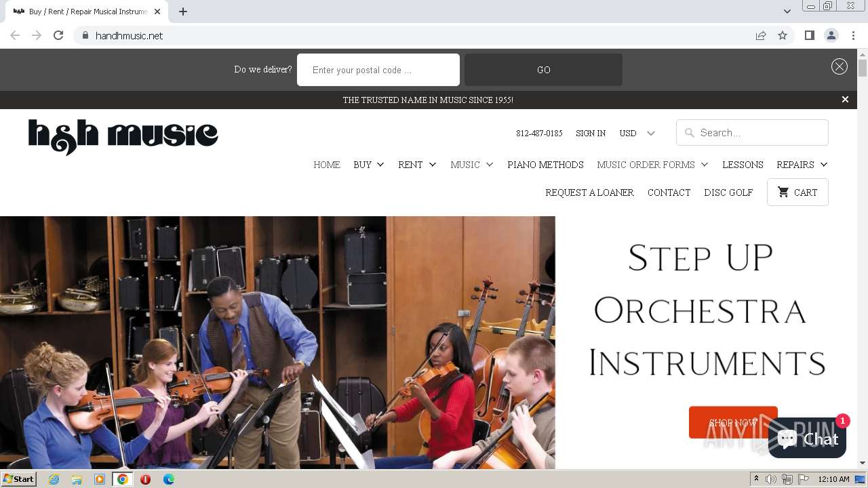Image resolution: width=868 pixels, height=488 pixels.
Task: Open the Windows Start button
Action: point(18,479)
